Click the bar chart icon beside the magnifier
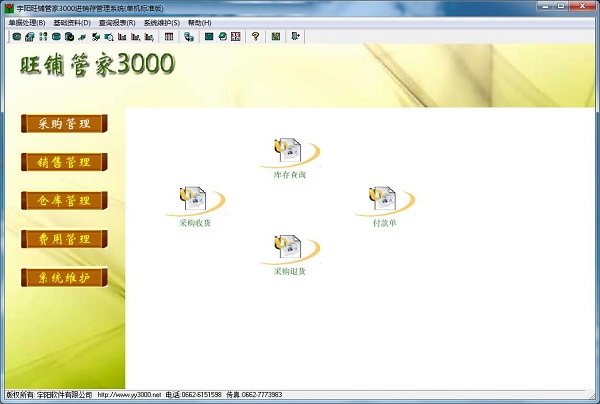Image resolution: width=600 pixels, height=404 pixels. (x=122, y=37)
